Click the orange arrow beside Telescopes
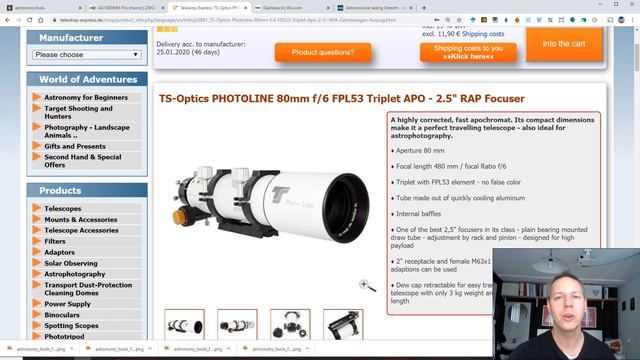 [37, 208]
